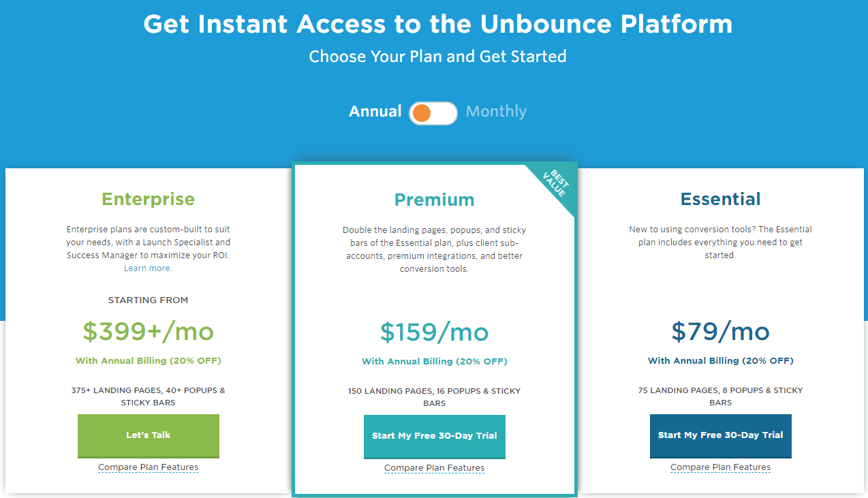This screenshot has width=868, height=498.
Task: Start the Essential free 30-day trial
Action: [720, 435]
